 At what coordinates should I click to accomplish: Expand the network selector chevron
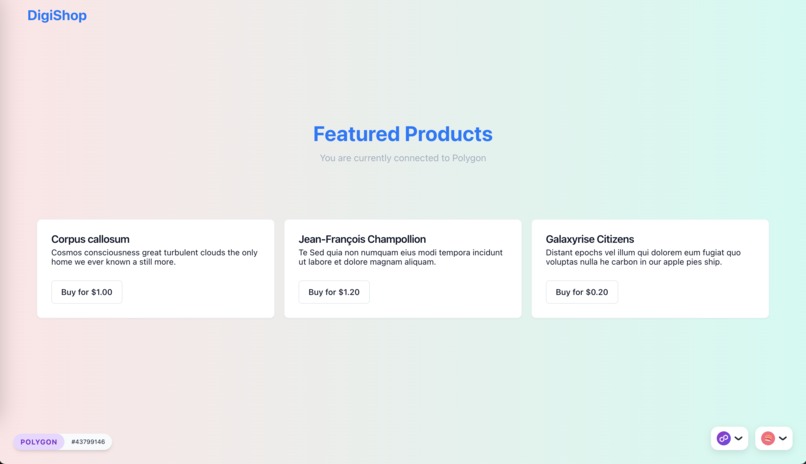[x=739, y=438]
